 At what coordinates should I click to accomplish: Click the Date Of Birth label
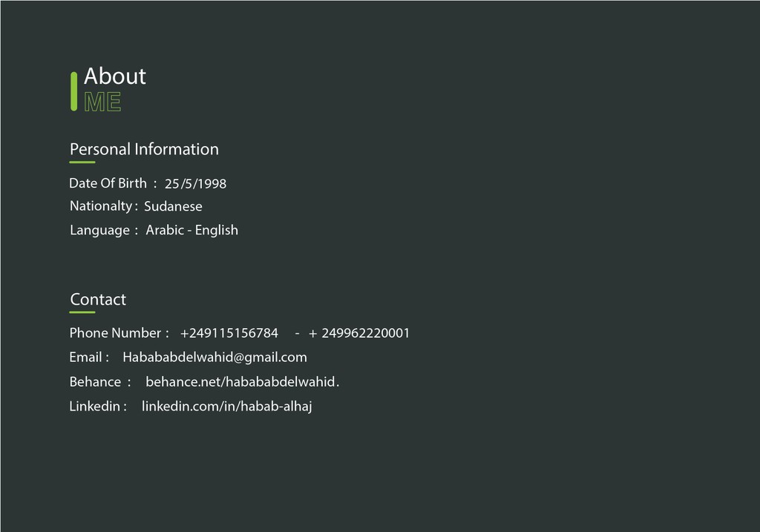[x=108, y=183]
